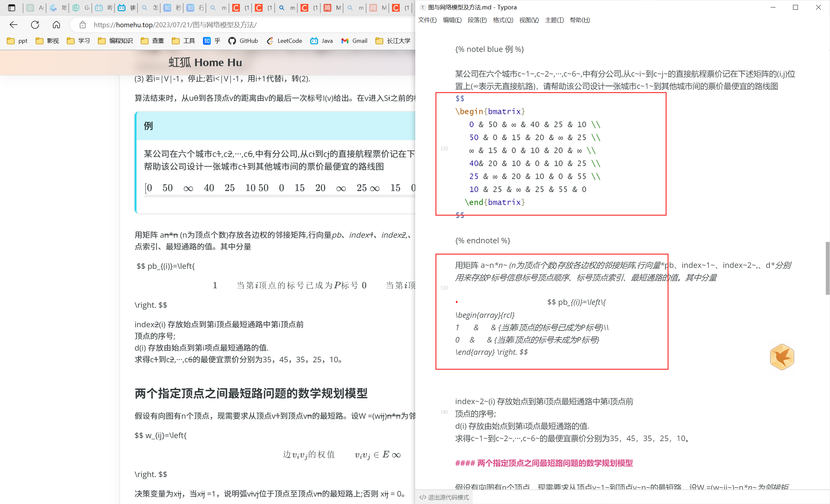Refresh the current webpage
This screenshot has height=504, width=830.
tap(35, 25)
